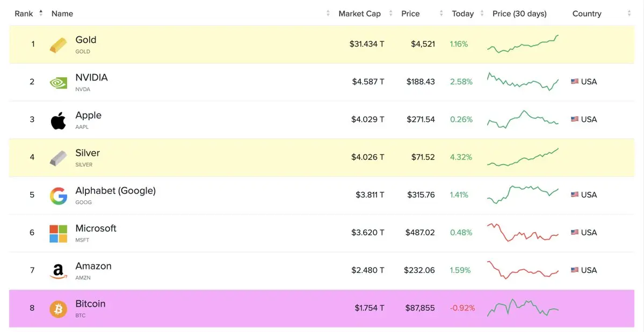Screen dimensions: 644x332
Task: Sort using the Name column arrows
Action: 328,14
